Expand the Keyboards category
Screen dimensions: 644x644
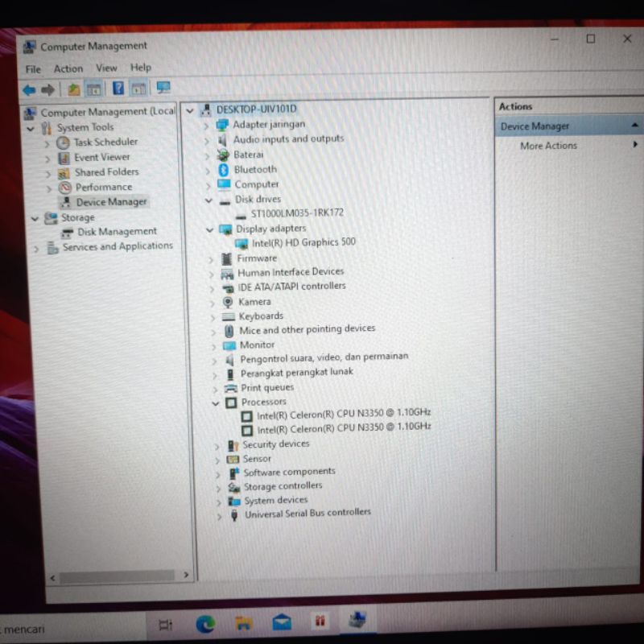213,317
